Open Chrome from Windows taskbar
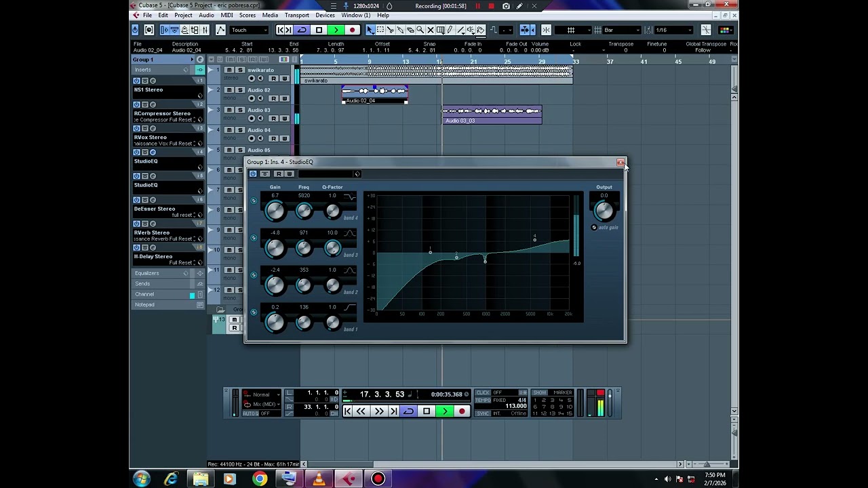This screenshot has width=868, height=488. (260, 479)
